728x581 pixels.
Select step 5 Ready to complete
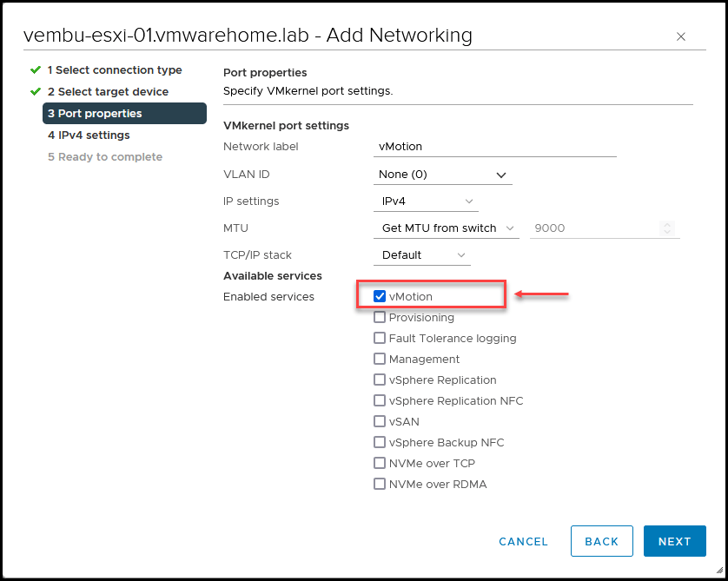click(105, 157)
